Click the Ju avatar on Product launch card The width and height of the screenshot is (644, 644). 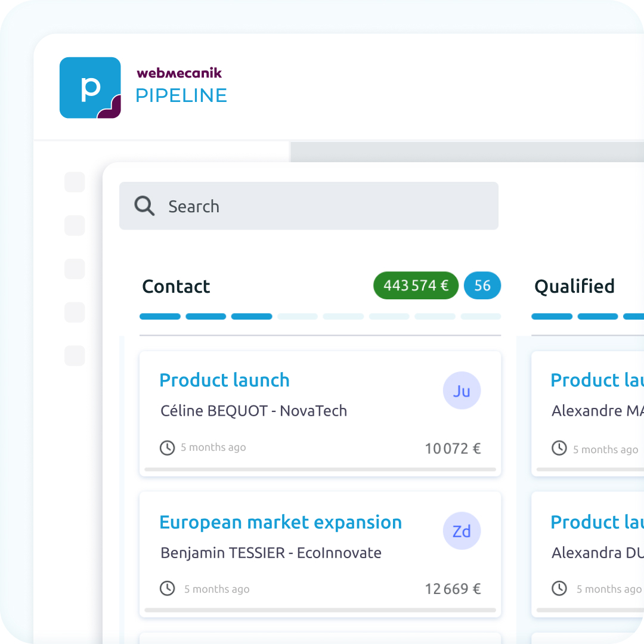point(462,391)
